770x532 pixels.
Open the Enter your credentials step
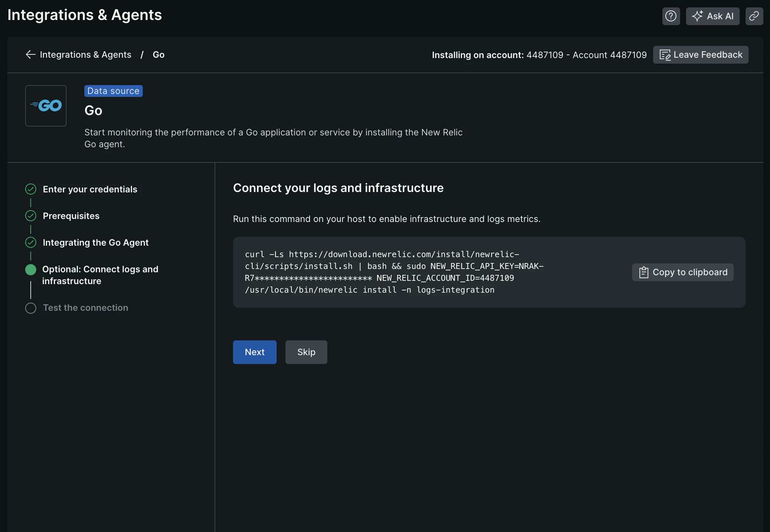click(90, 189)
